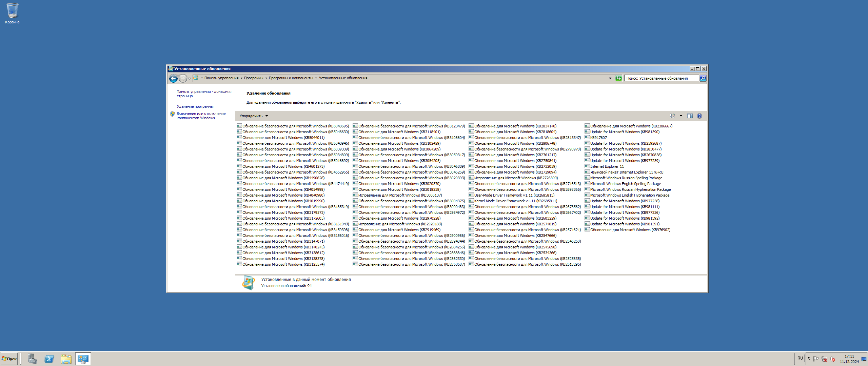Select update KB976902
Viewport: 868px width, 366px height.
point(627,230)
